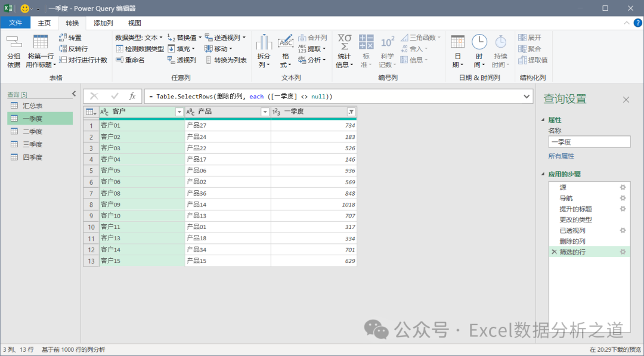Open filter dropdown on 产品 column
Viewport: 644px width, 356px height.
coord(265,112)
